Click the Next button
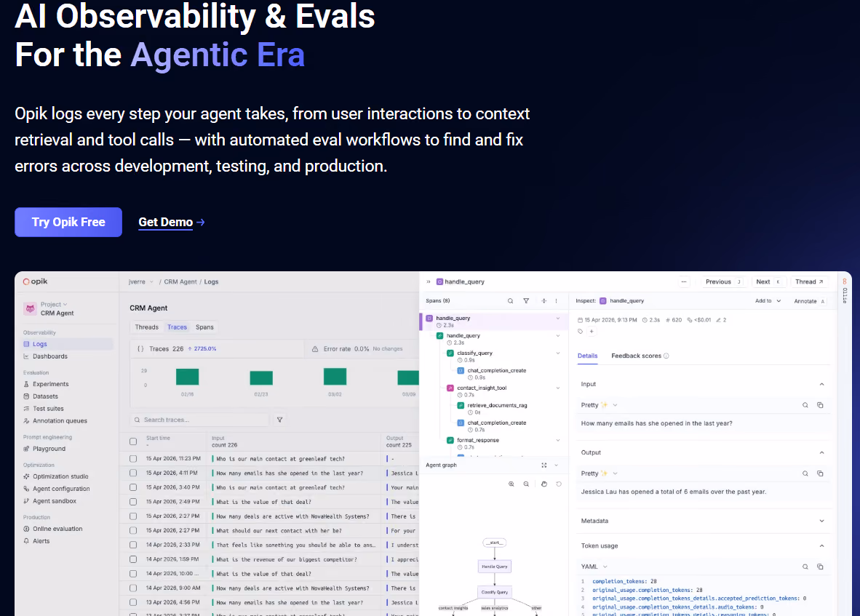Image resolution: width=860 pixels, height=616 pixels. [768, 281]
